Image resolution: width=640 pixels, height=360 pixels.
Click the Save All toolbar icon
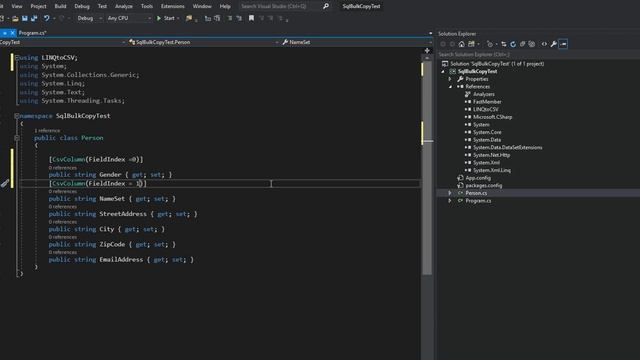point(34,18)
